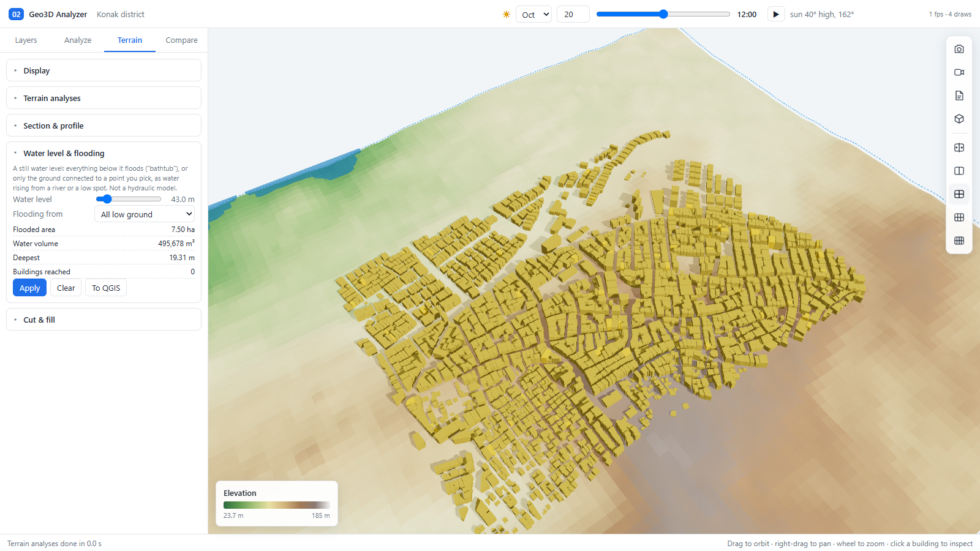The height and width of the screenshot is (551, 980).
Task: Apply the water level settings
Action: pyautogui.click(x=29, y=288)
